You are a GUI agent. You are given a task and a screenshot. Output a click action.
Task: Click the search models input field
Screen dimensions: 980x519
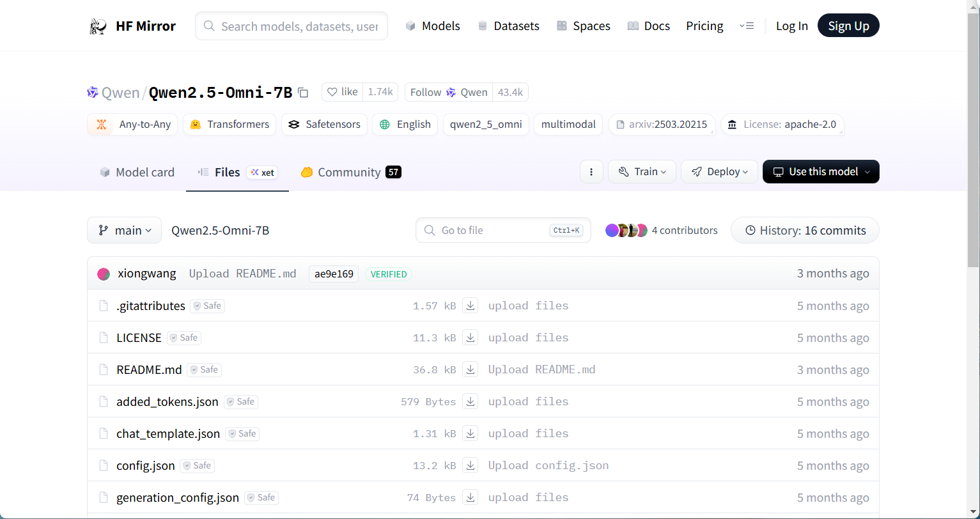click(292, 26)
